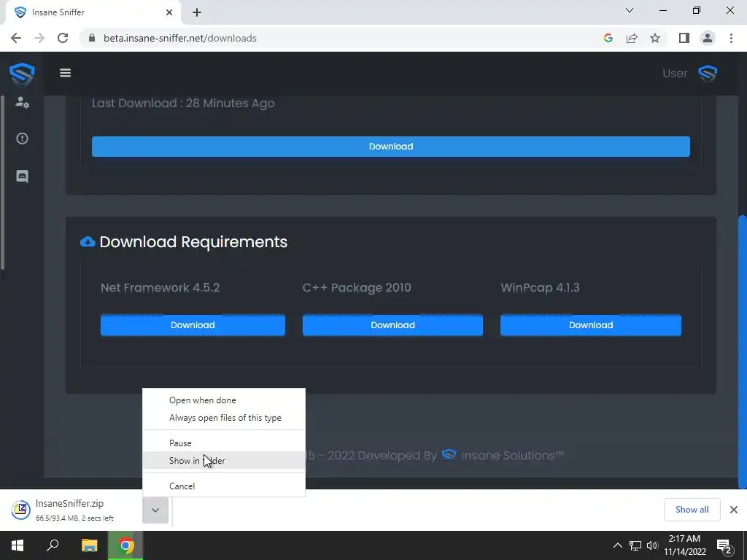Image resolution: width=747 pixels, height=560 pixels.
Task: Open Windows taskbar search
Action: [53, 545]
